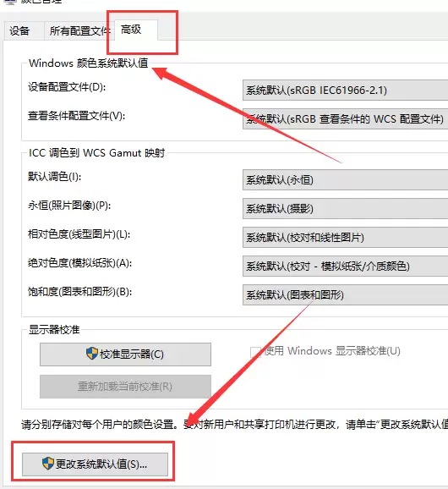Click the 更改系统默认值(S)... button

[95, 464]
